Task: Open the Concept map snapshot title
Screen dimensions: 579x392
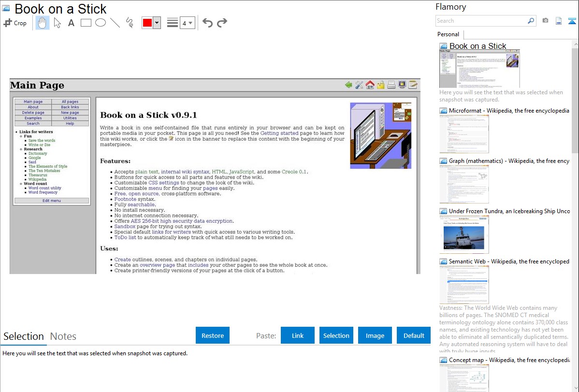Action: coord(509,360)
